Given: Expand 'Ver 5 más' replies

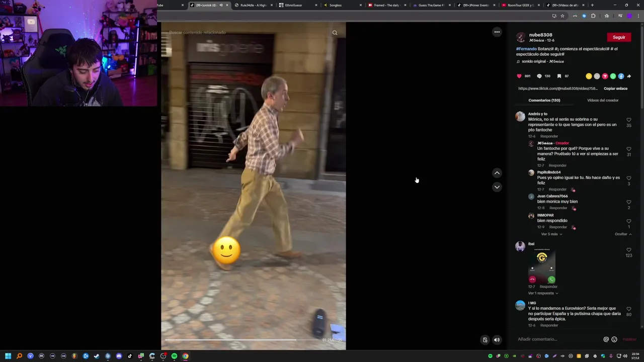Looking at the screenshot, I should pos(551,234).
